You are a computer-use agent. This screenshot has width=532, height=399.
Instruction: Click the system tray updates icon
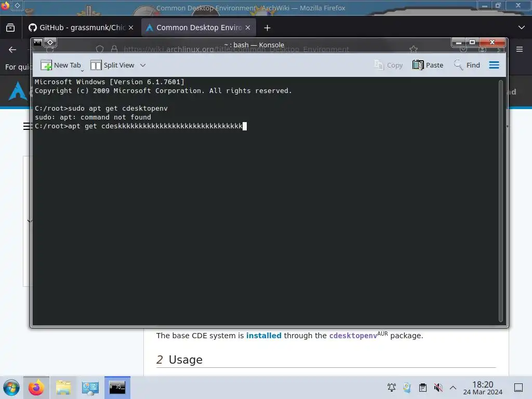[x=407, y=388]
